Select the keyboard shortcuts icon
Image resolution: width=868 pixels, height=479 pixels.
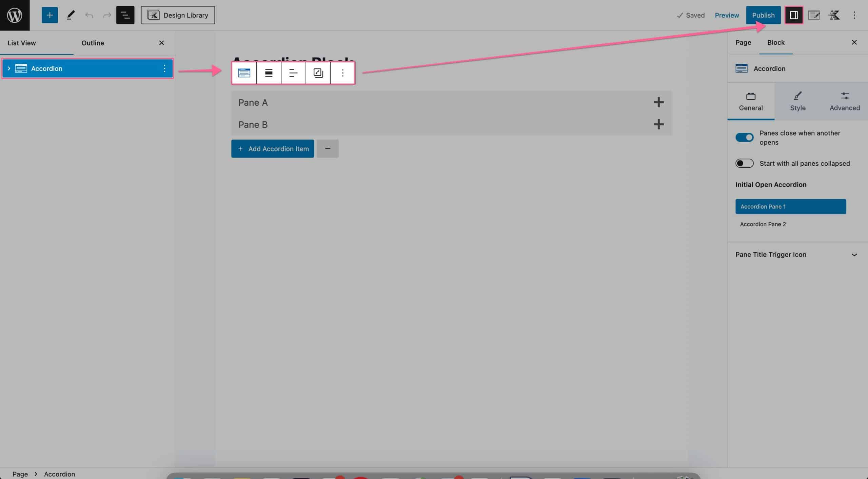[834, 15]
